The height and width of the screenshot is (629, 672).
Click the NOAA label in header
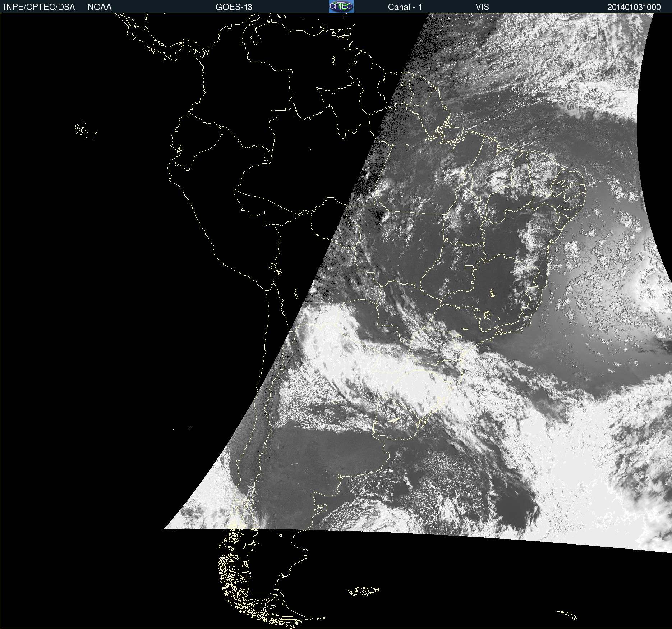click(100, 7)
